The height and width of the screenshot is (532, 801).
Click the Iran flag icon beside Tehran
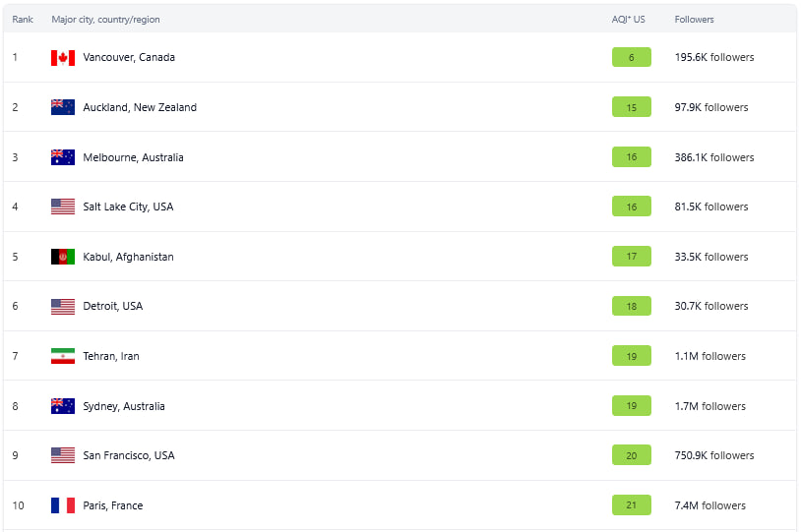[63, 356]
